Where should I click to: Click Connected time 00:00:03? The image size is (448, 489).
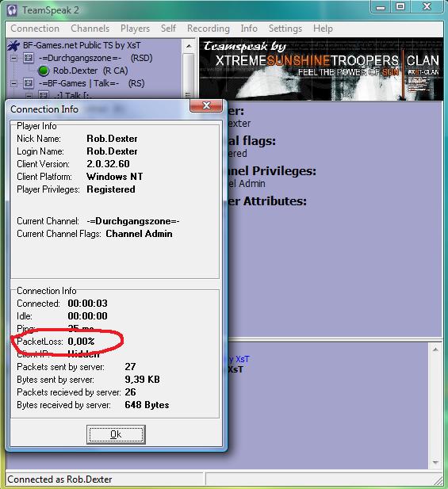pos(88,304)
